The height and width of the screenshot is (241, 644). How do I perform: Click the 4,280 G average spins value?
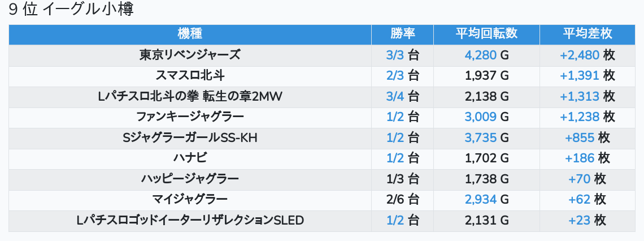(486, 55)
